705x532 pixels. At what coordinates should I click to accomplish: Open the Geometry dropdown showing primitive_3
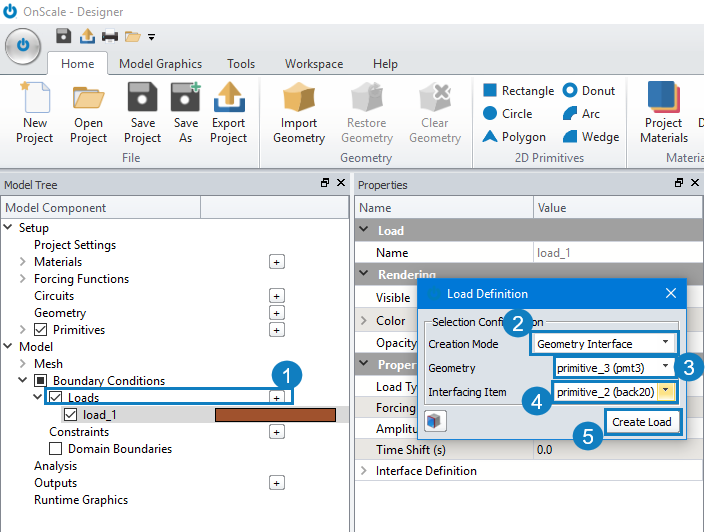[614, 367]
